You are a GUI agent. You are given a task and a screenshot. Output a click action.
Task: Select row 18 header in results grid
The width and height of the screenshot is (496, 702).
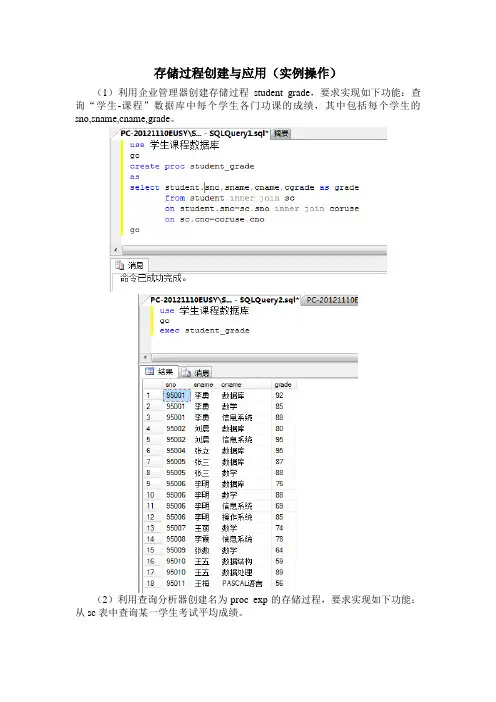(x=153, y=583)
